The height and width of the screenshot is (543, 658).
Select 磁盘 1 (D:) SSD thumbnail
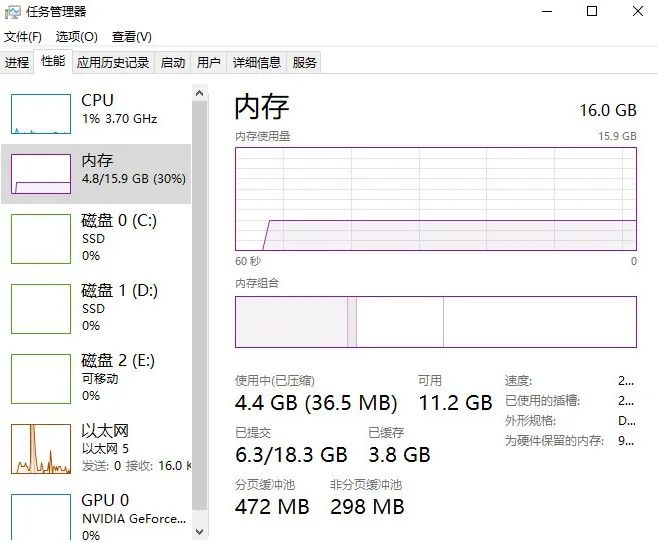click(41, 308)
